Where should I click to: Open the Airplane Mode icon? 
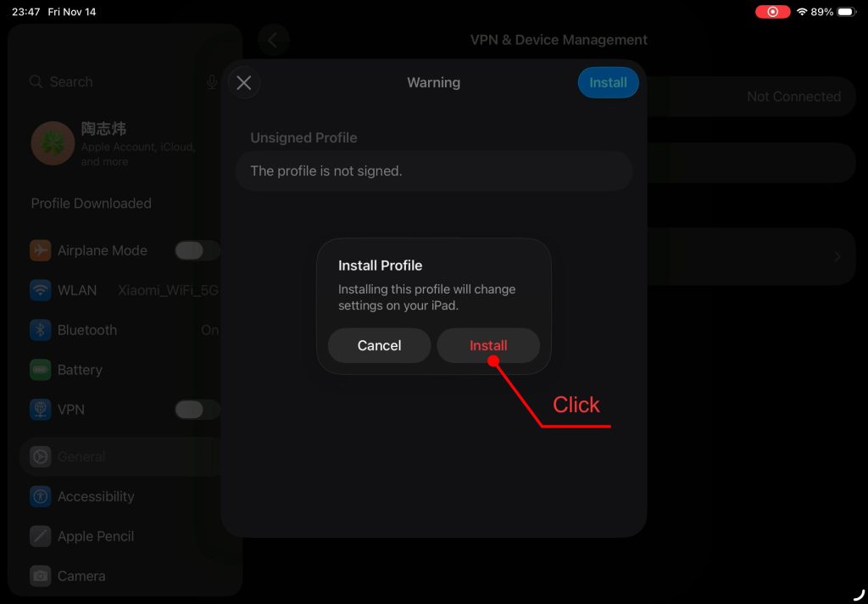(x=41, y=250)
